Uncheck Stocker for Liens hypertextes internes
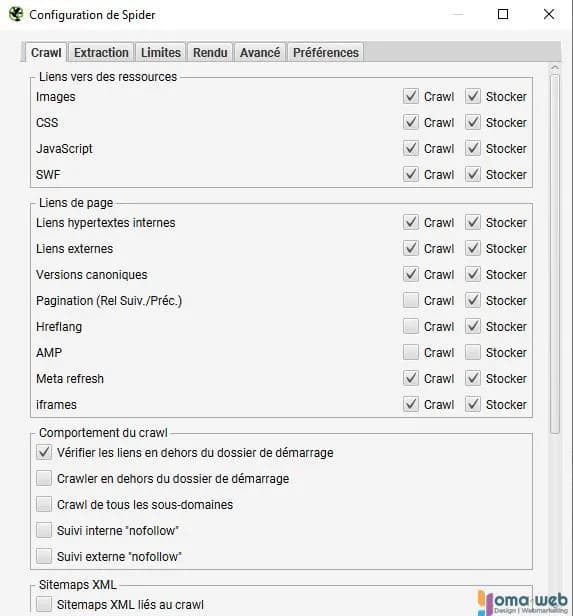 473,222
